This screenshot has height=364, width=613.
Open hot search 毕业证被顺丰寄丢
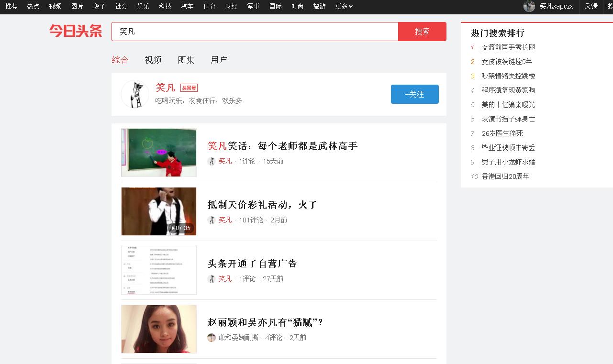tap(508, 148)
